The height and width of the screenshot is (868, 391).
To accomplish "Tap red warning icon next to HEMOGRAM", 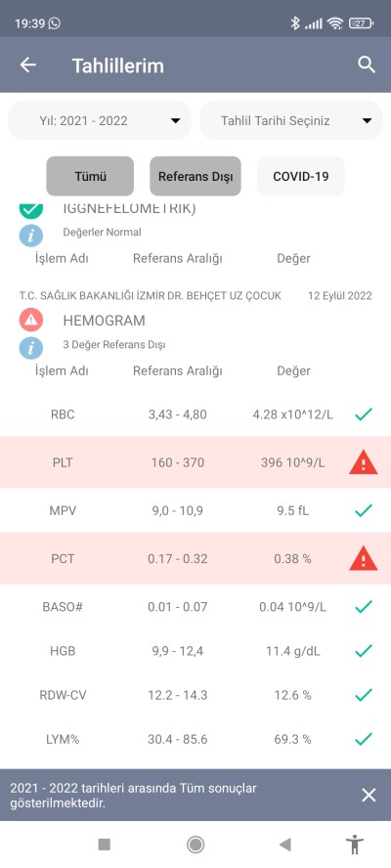I will pos(31,320).
